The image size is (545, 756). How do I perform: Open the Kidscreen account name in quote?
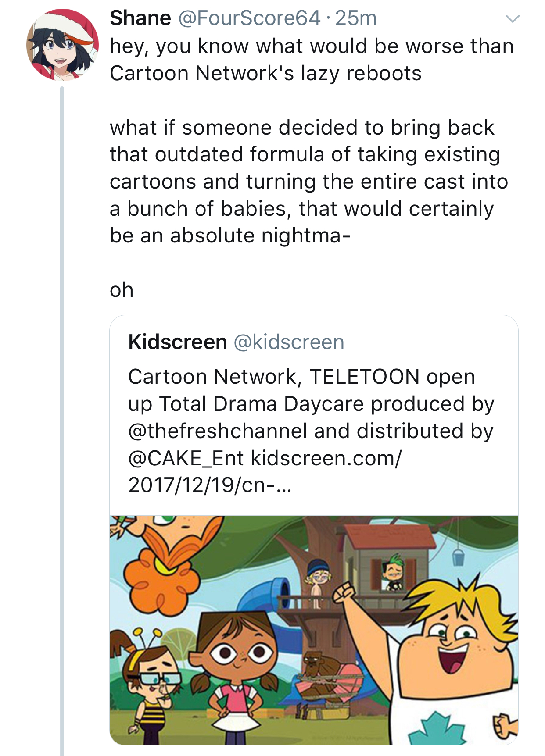[178, 342]
